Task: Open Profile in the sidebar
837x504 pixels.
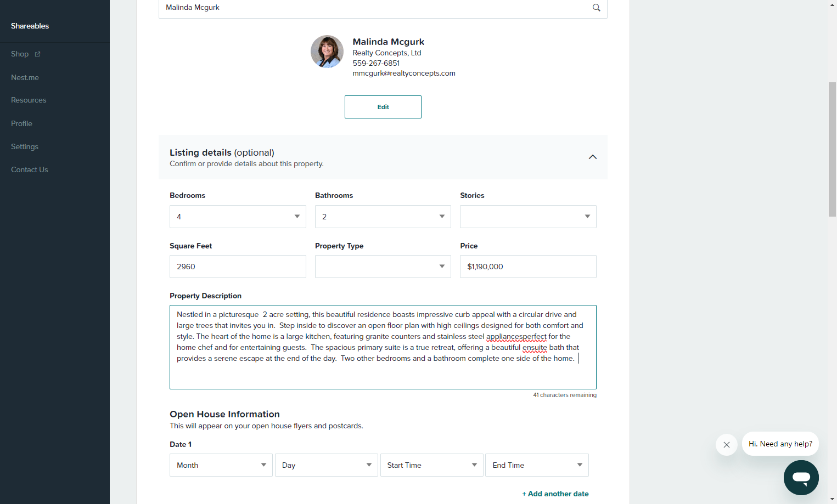Action: click(21, 123)
